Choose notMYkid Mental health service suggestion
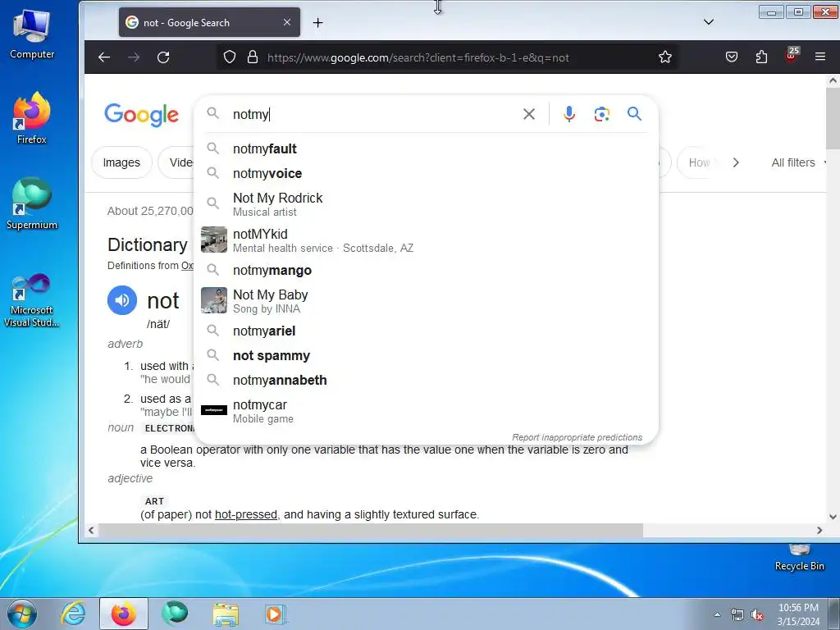 click(x=426, y=240)
